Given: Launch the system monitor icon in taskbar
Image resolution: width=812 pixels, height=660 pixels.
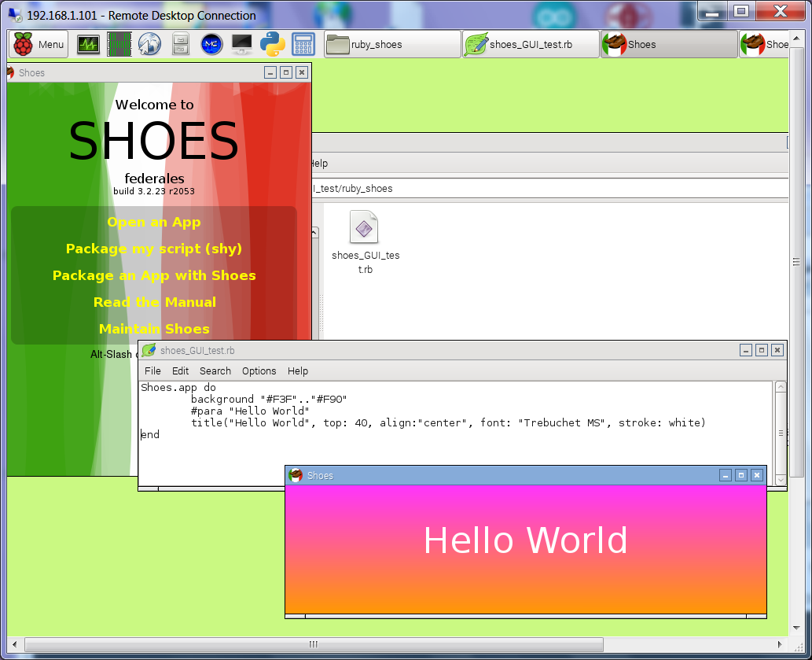Looking at the screenshot, I should (88, 45).
